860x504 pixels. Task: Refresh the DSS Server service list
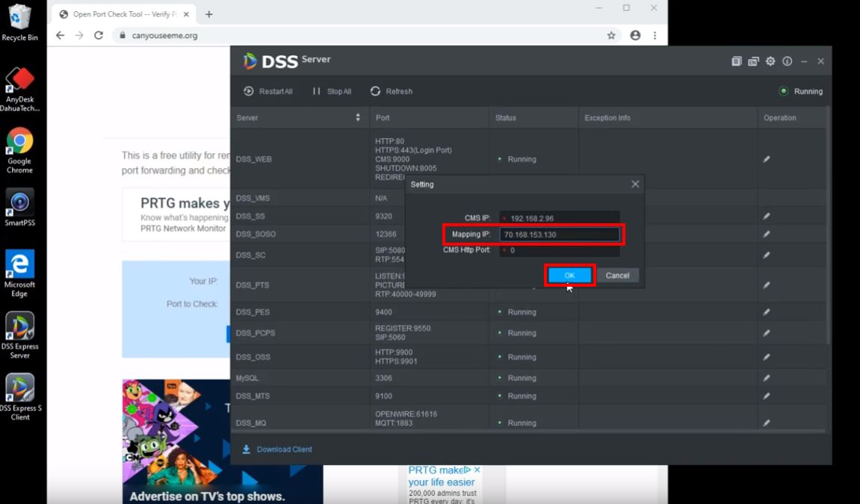click(391, 92)
